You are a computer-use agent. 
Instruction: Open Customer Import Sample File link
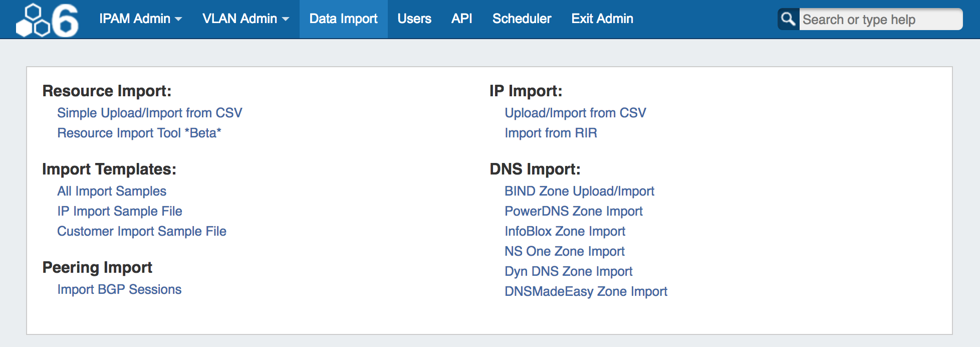(141, 231)
